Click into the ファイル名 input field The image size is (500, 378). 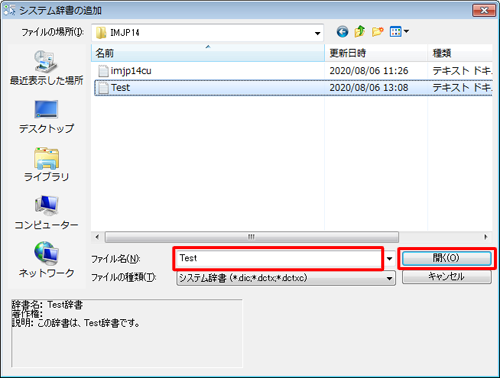point(278,258)
